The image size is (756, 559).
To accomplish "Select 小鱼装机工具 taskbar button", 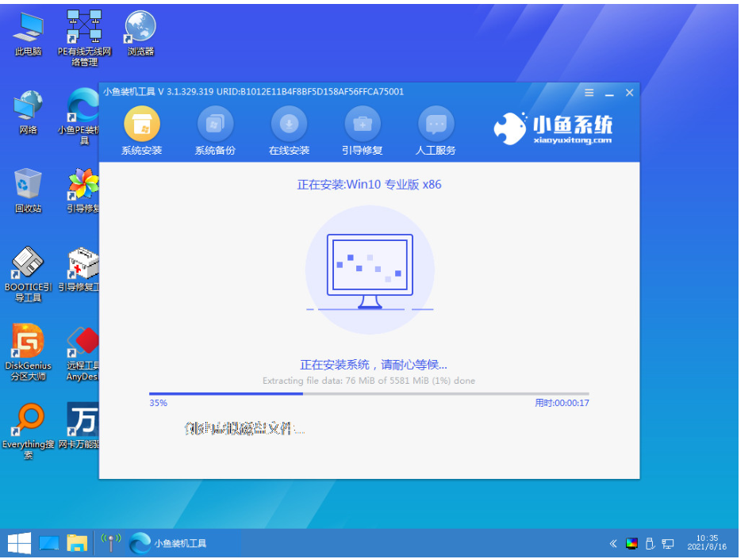I will point(184,544).
